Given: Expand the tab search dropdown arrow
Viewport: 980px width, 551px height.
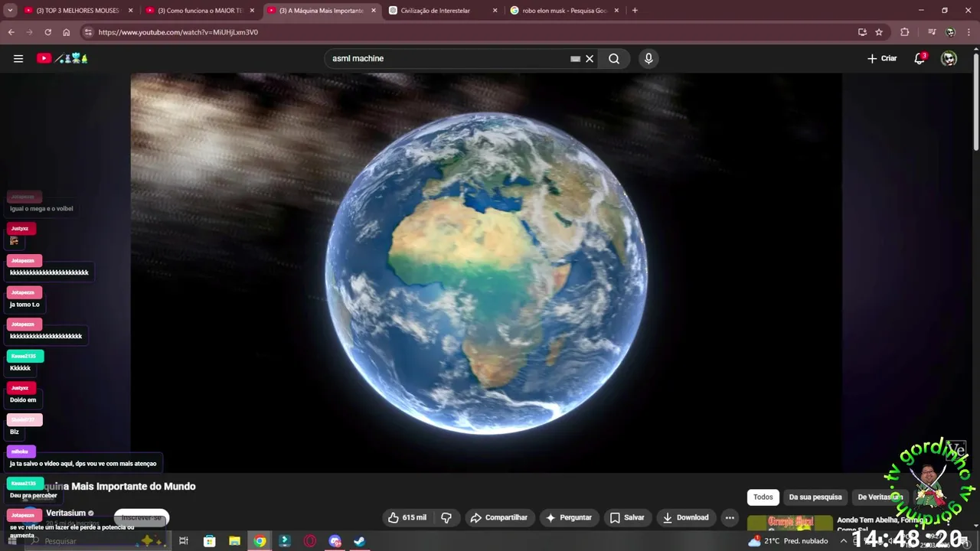Looking at the screenshot, I should pyautogui.click(x=11, y=11).
